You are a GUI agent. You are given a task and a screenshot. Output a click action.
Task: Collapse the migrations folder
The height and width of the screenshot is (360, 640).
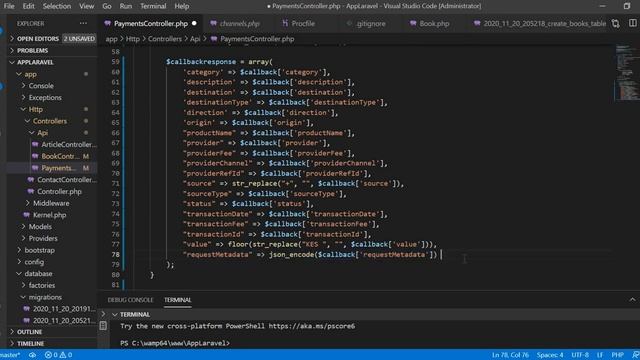(x=23, y=297)
